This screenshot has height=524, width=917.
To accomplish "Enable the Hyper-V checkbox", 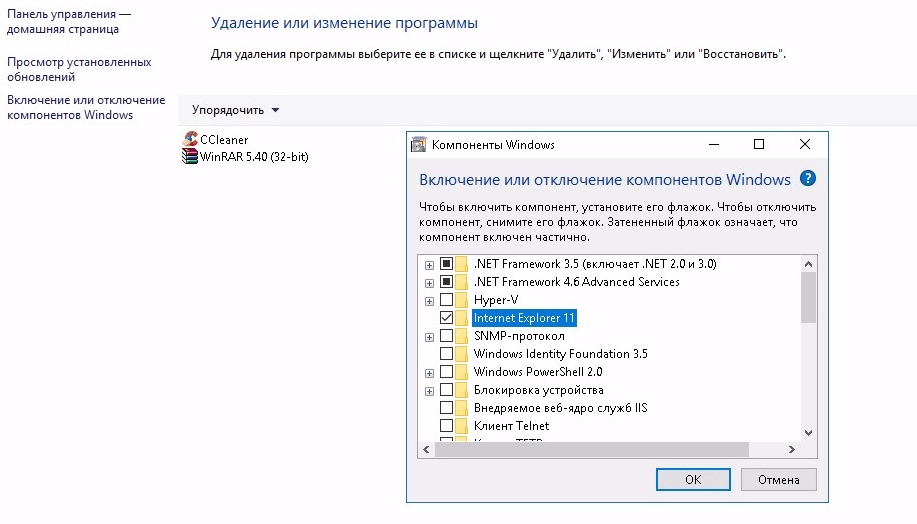I will coord(446,300).
